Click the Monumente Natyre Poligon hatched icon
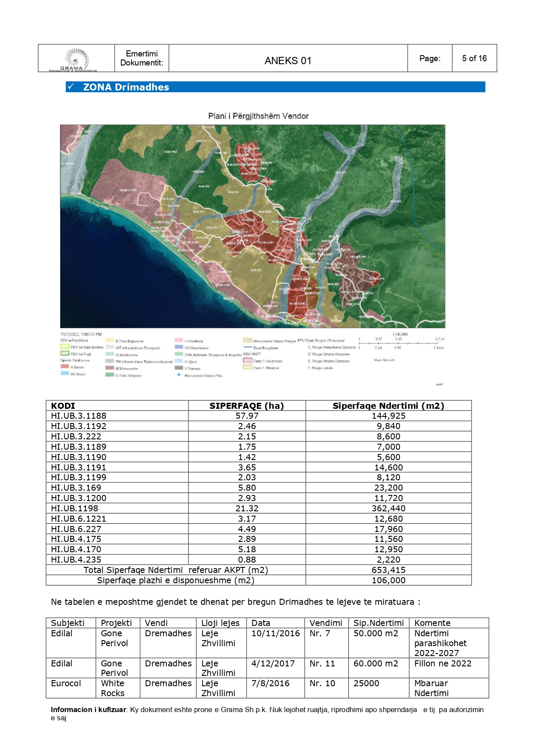The height and width of the screenshot is (756, 535). tap(247, 340)
